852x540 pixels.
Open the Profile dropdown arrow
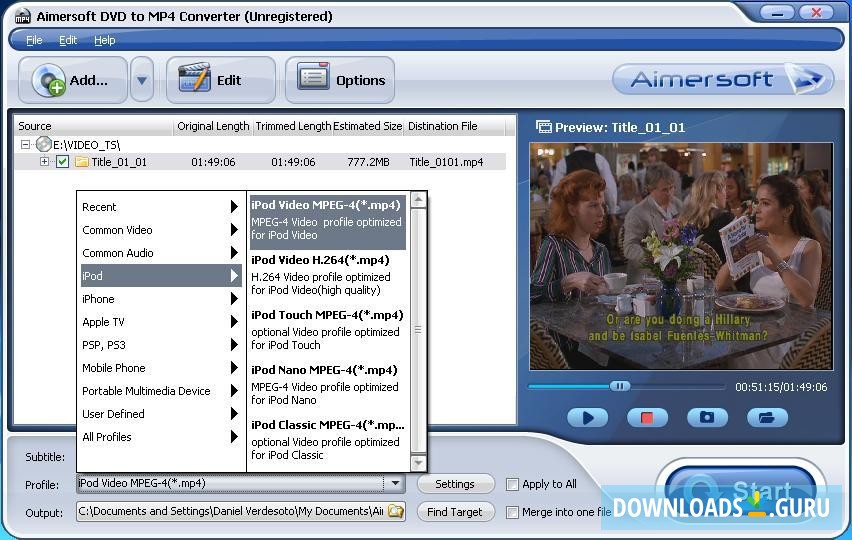(395, 484)
